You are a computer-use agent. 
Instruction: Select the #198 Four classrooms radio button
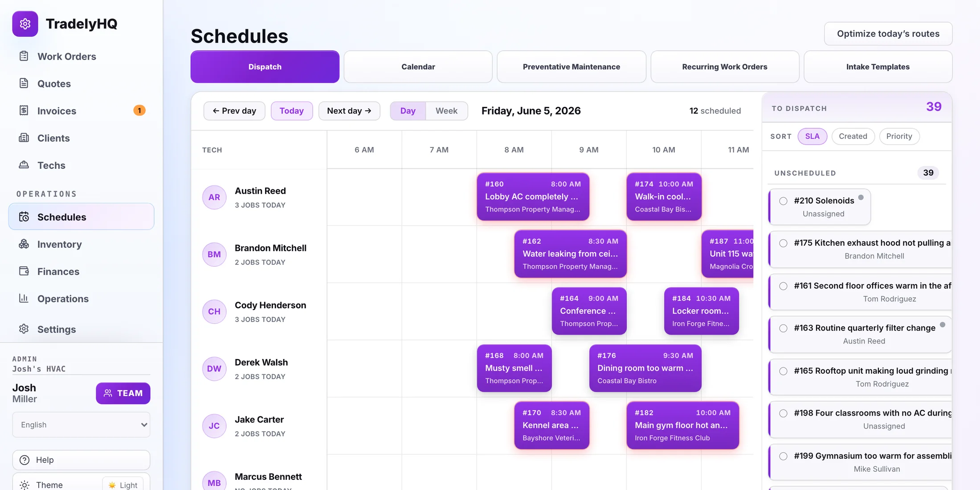coord(783,413)
